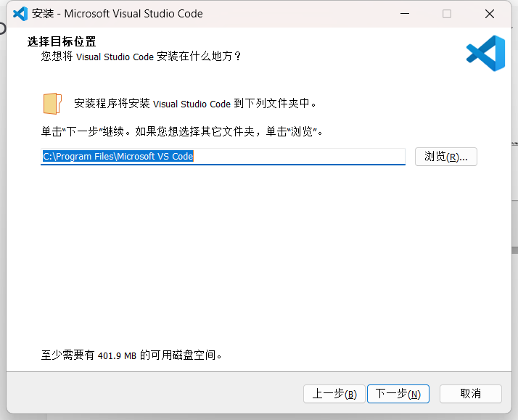Viewport: 518px width, 420px height.
Task: Go to next step with 下一步(N)
Action: tap(398, 394)
